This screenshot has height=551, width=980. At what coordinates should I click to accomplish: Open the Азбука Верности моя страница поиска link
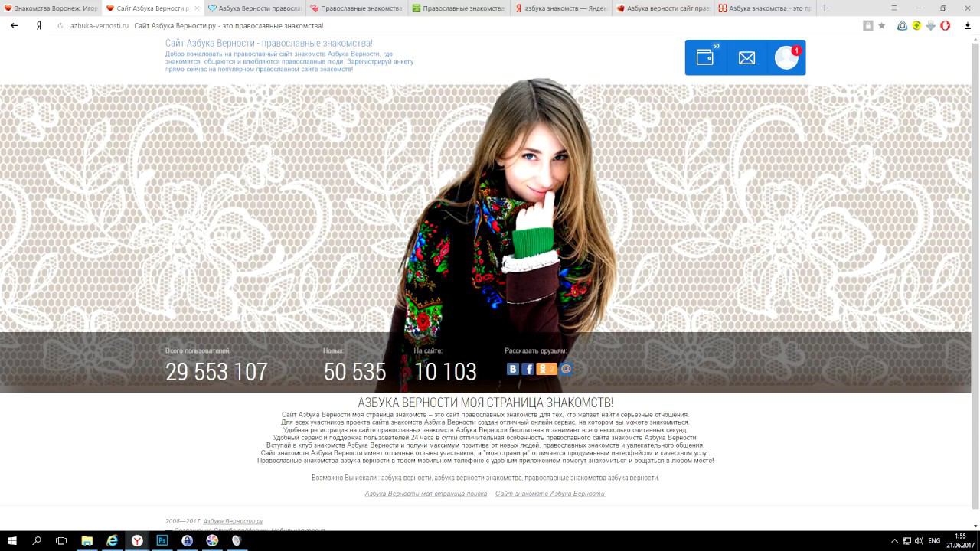pos(426,494)
